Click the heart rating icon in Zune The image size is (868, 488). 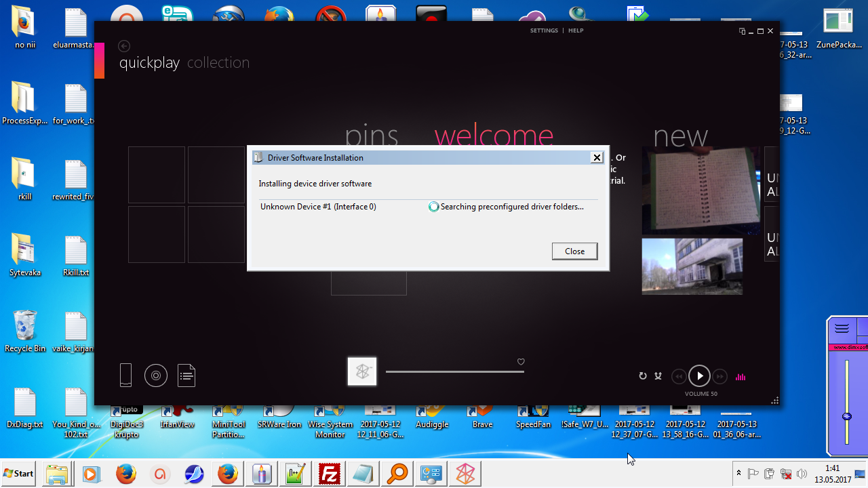click(x=521, y=362)
